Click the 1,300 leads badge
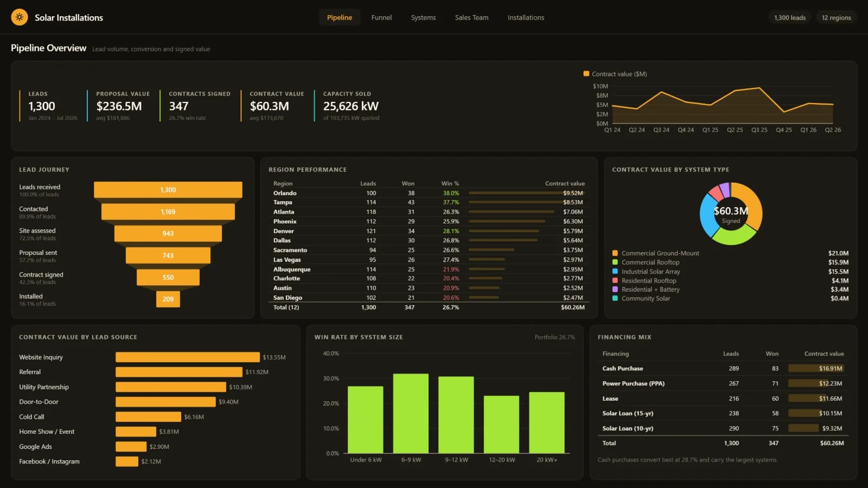Screen dimensions: 868x488 pyautogui.click(x=790, y=17)
